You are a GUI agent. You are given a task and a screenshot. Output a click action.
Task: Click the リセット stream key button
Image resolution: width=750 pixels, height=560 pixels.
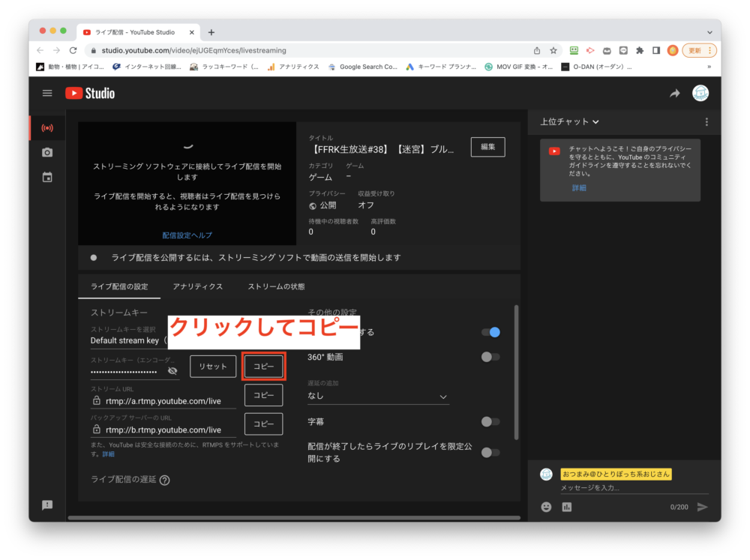(213, 367)
